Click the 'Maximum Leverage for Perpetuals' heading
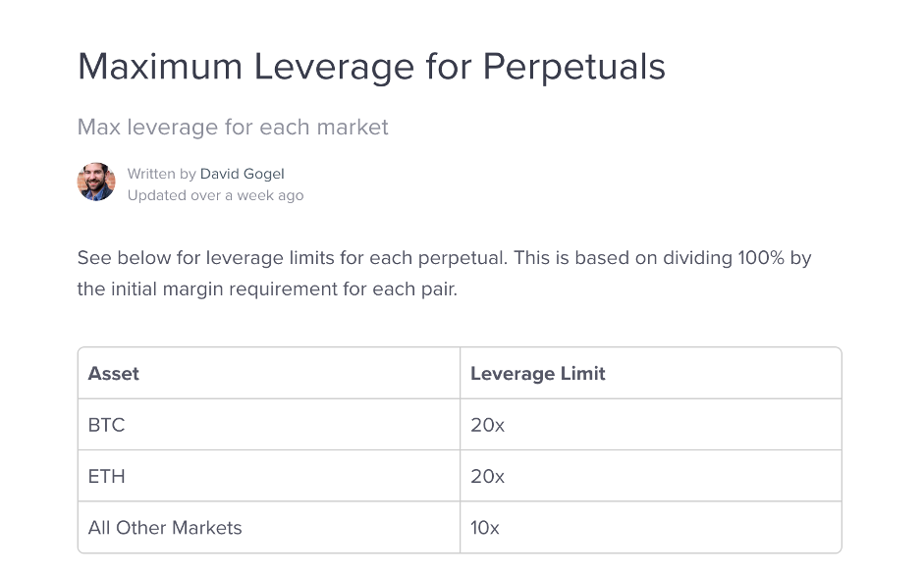The image size is (924, 576). (371, 67)
